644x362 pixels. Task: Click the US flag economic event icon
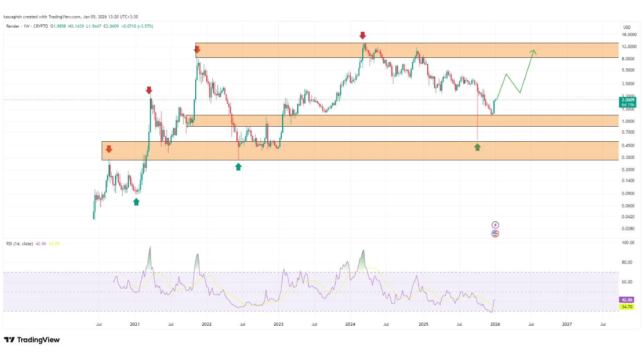click(x=495, y=234)
